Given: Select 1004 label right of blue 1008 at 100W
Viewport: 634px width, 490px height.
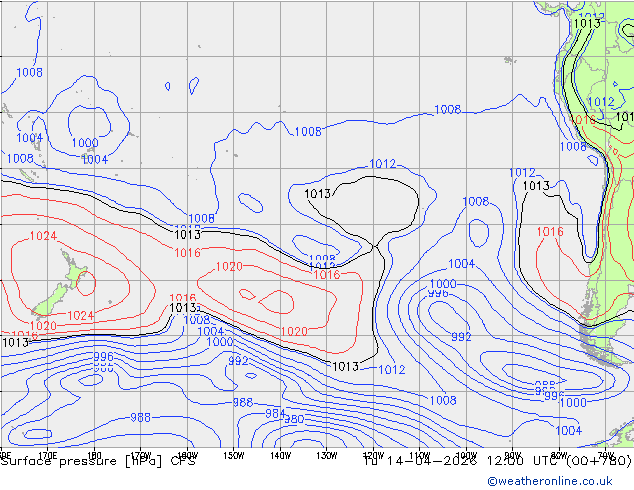Looking at the screenshot, I should (x=461, y=264).
